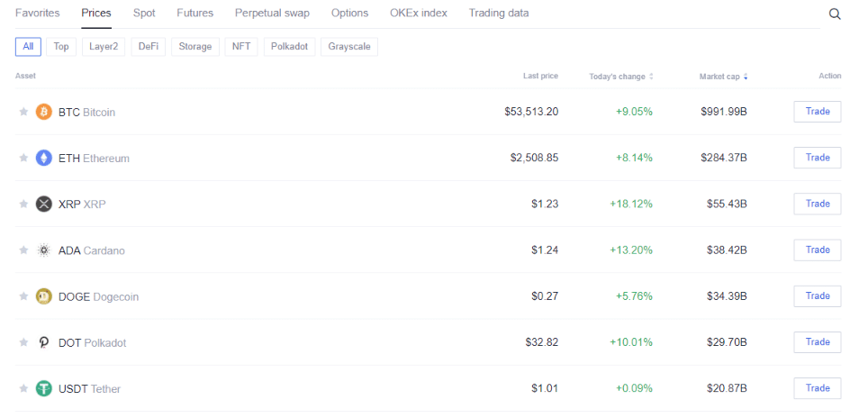Viewport: 868px width, 418px height.
Task: Sort by Today's change column
Action: click(x=621, y=77)
